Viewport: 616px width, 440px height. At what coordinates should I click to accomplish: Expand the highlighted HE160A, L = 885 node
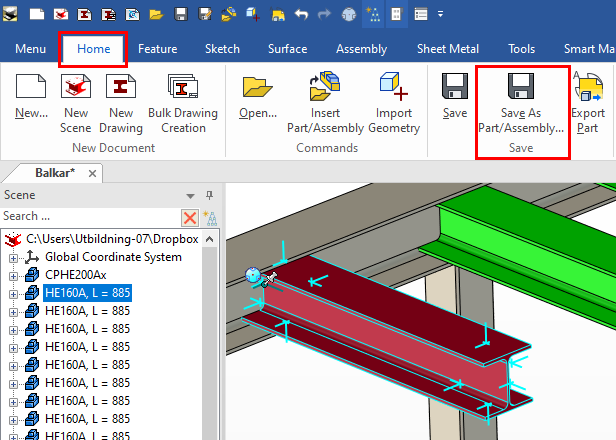[x=13, y=294]
